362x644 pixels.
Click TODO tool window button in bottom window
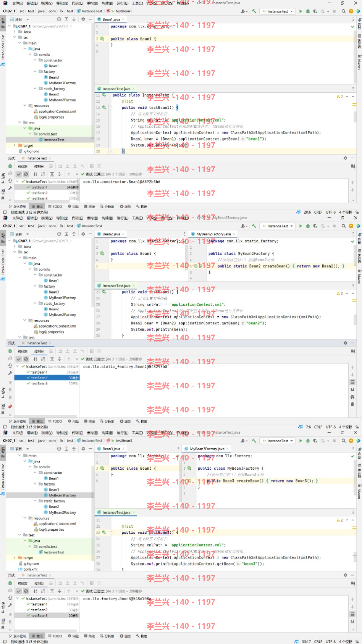click(x=55, y=636)
